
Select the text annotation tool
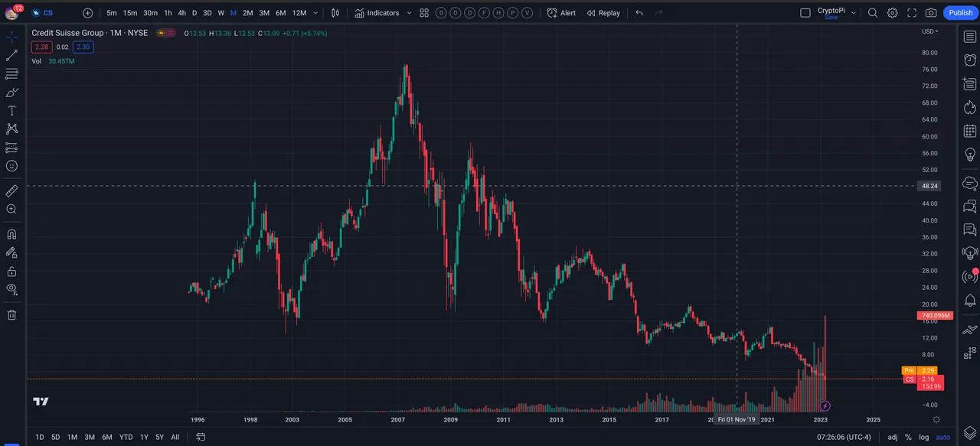[11, 111]
